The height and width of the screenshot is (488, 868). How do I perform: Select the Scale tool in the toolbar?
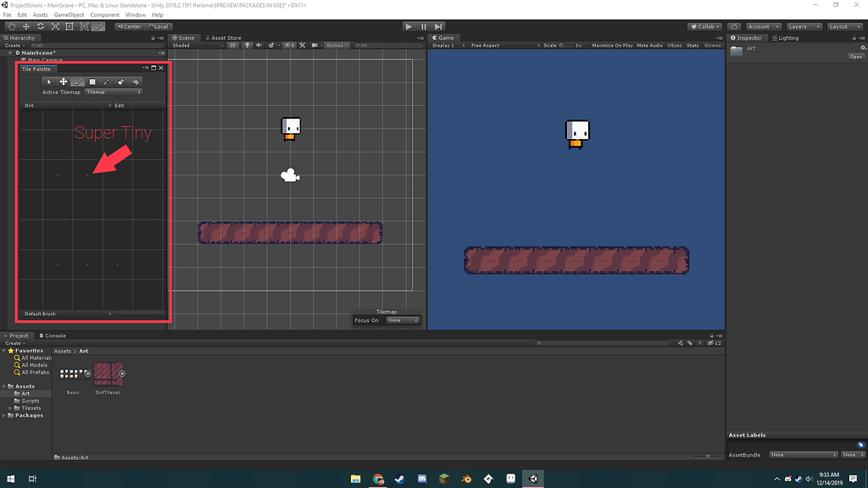[57, 26]
